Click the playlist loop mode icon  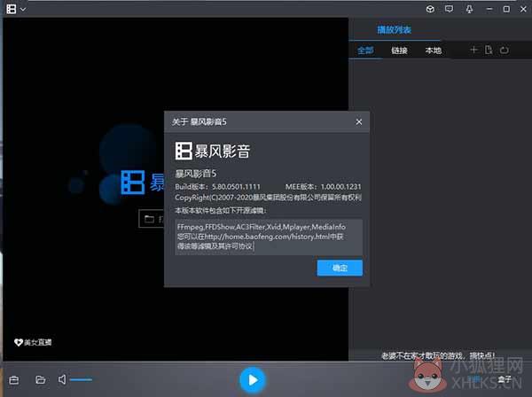coord(505,51)
